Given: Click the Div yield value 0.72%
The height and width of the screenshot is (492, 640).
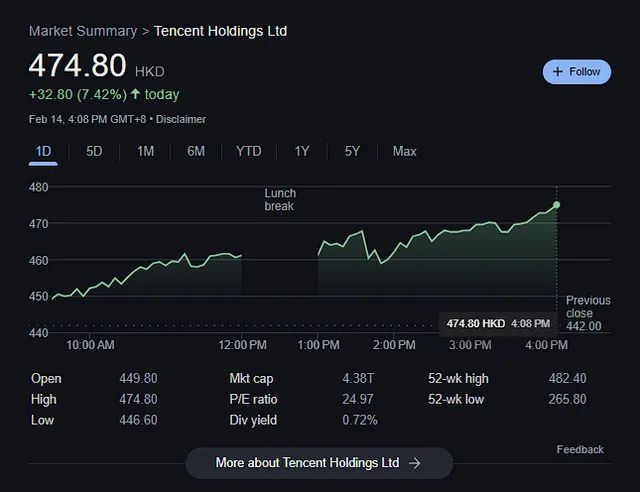Looking at the screenshot, I should pos(360,420).
